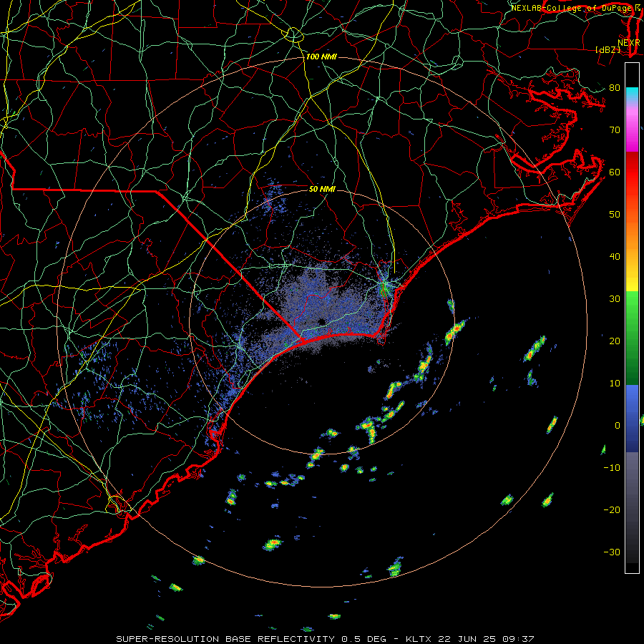Screen dimensions: 644x644
Task: Click the 0 value on color scale
Action: (618, 426)
